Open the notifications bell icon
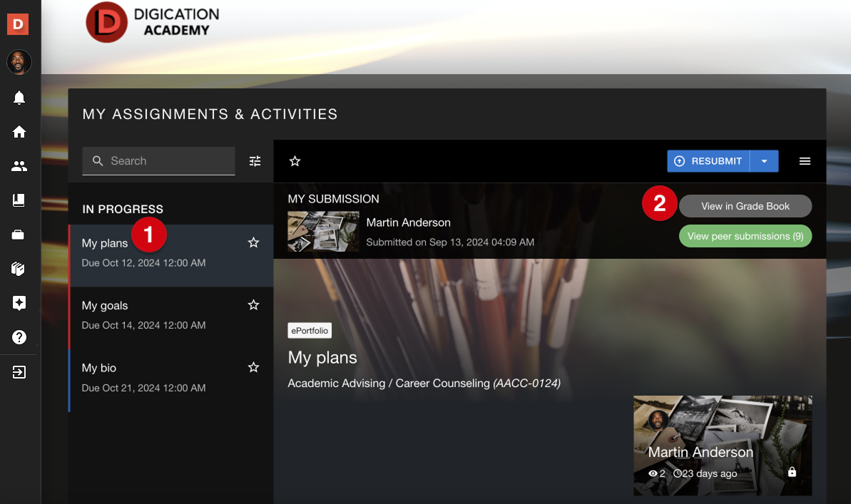 click(19, 98)
